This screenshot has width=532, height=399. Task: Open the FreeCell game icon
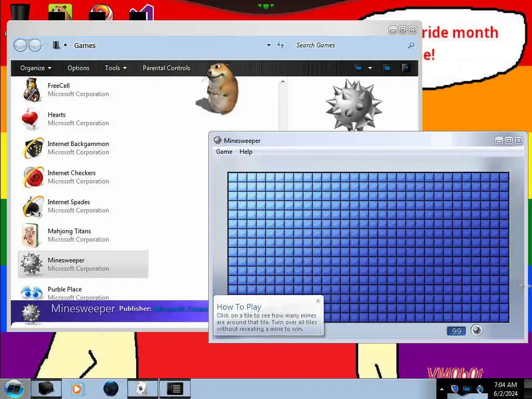[32, 90]
